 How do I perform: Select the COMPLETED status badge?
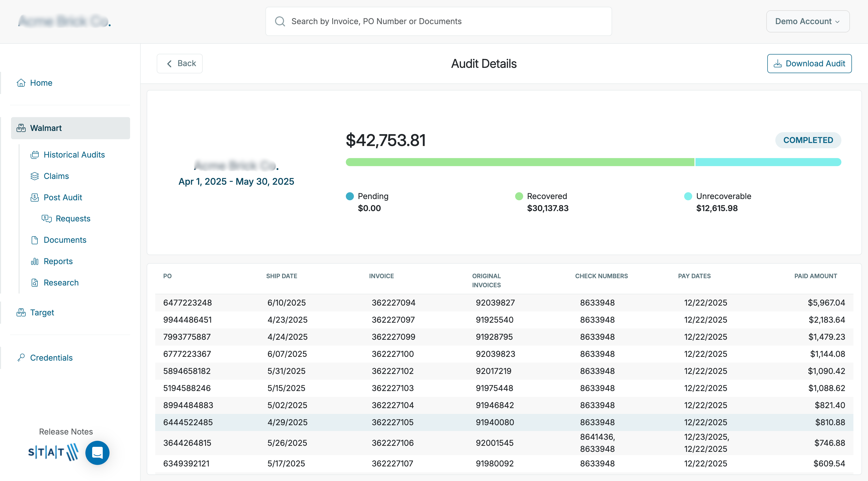(808, 140)
